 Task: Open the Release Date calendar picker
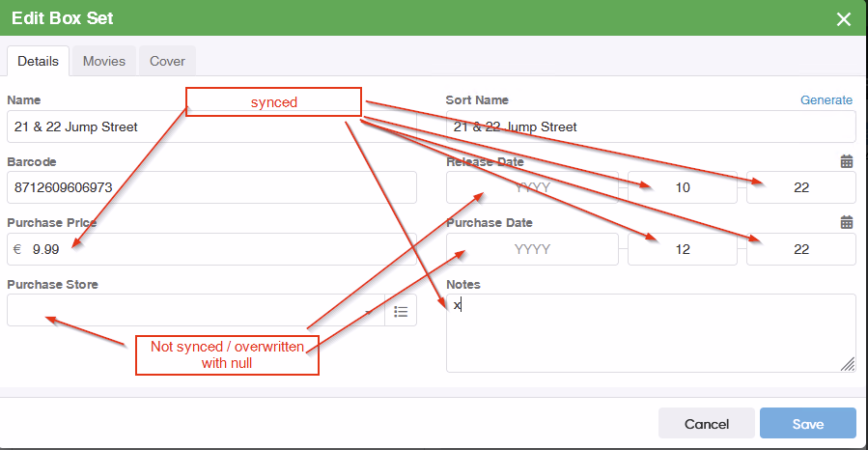tap(847, 162)
